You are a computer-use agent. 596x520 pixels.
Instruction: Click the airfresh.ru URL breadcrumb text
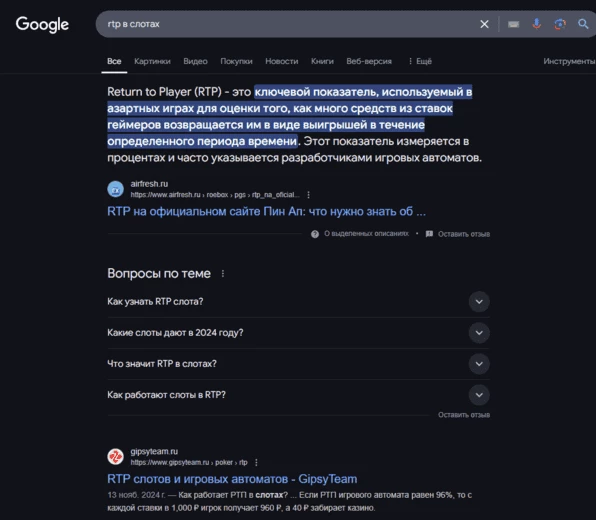(215, 195)
